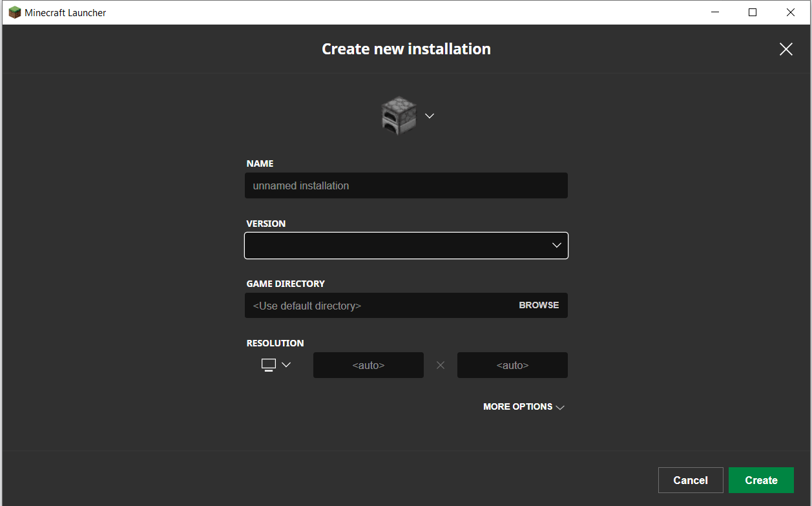Minimize the Minecraft Launcher window

pyautogui.click(x=715, y=12)
